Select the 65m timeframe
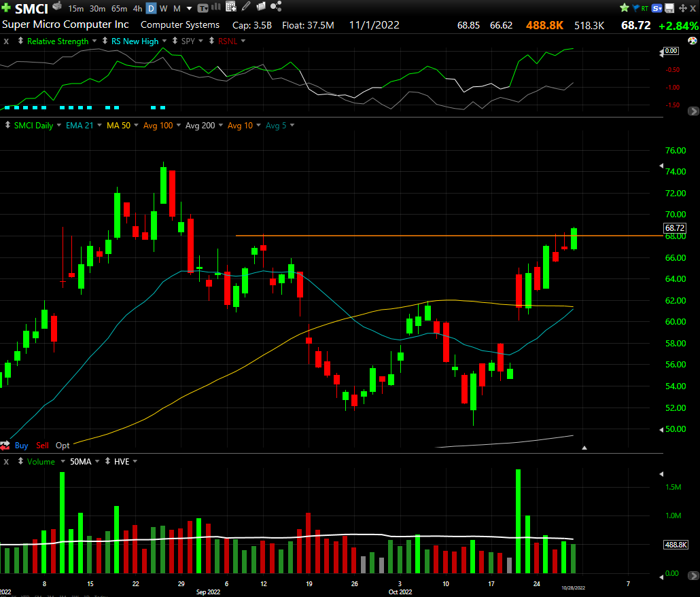This screenshot has width=700, height=597. click(x=119, y=8)
